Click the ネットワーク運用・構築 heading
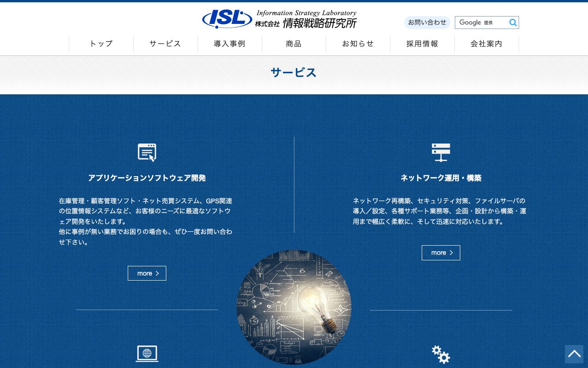The width and height of the screenshot is (588, 368). pyautogui.click(x=441, y=178)
